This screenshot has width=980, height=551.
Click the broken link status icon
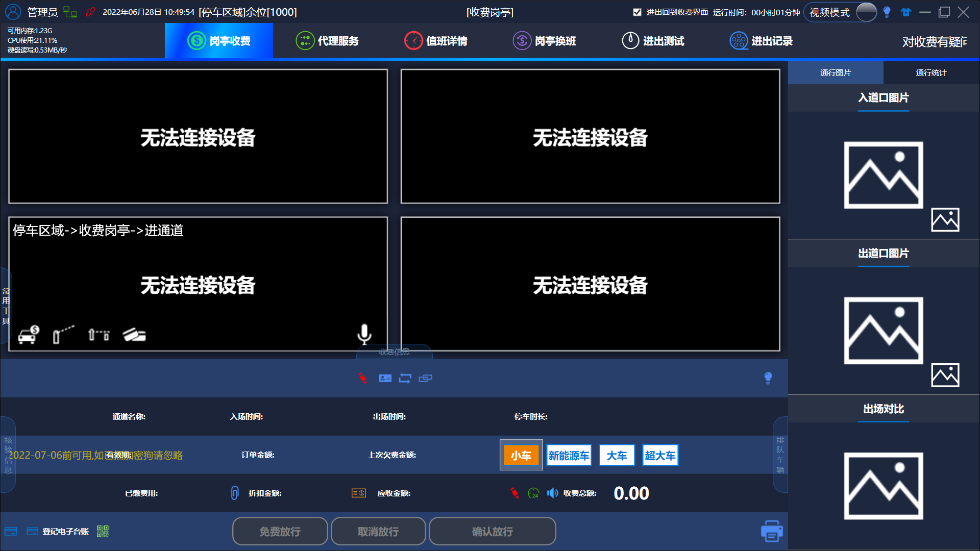pos(90,12)
